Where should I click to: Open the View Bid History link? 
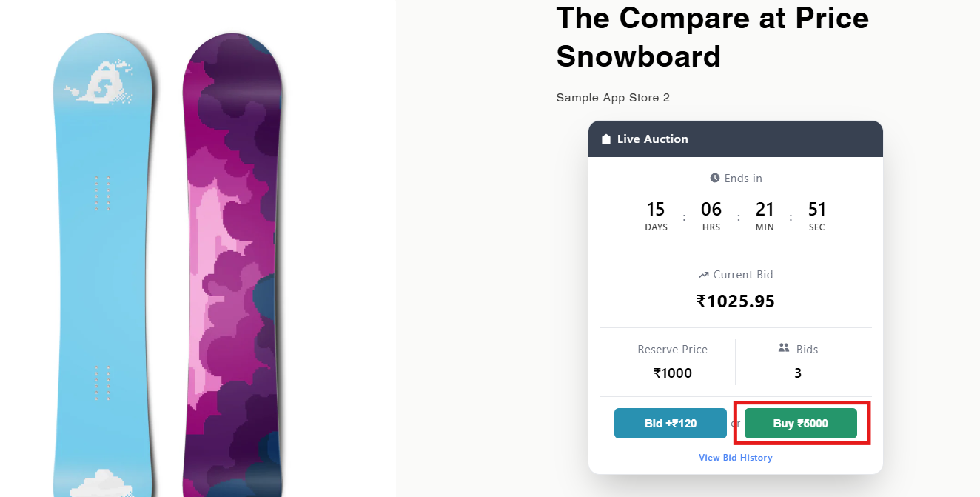click(x=735, y=458)
